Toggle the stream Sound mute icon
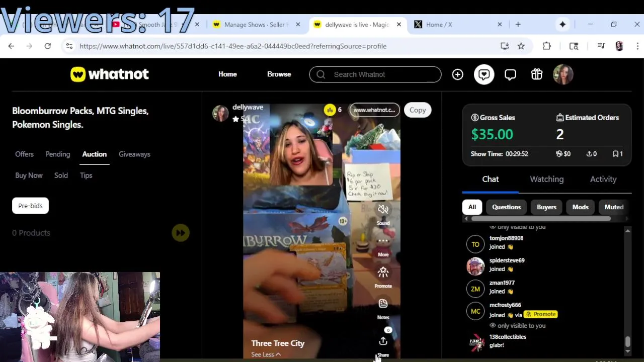The image size is (644, 362). pos(383,209)
